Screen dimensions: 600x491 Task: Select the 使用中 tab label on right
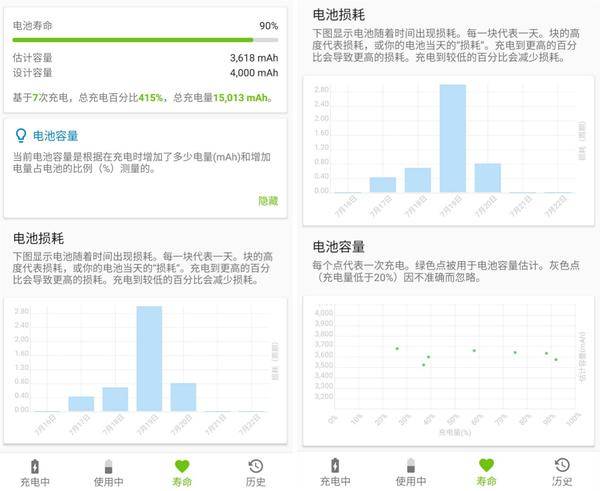(411, 481)
